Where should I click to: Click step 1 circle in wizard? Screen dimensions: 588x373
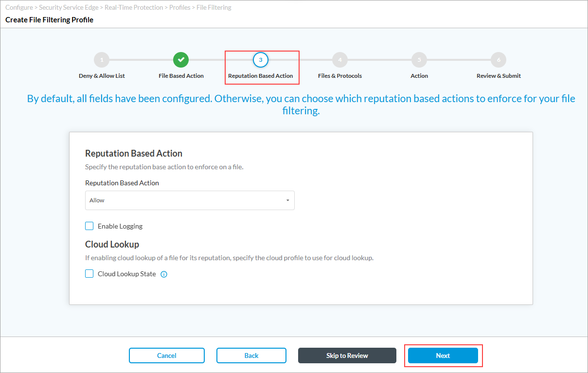click(102, 60)
